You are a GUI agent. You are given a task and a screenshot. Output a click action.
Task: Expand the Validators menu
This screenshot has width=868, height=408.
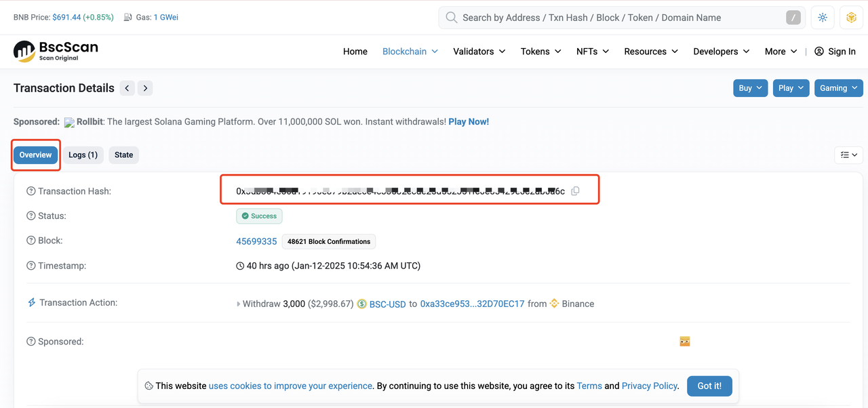coord(479,52)
